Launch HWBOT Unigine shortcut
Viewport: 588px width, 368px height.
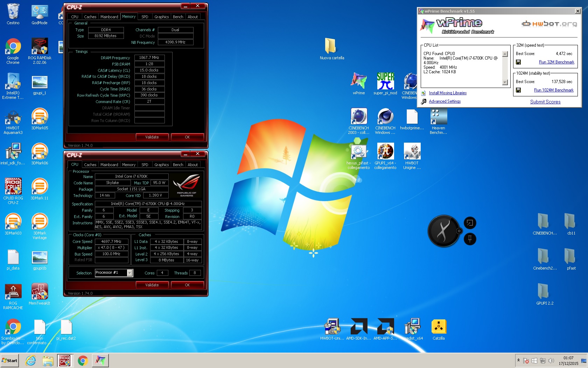tap(412, 156)
